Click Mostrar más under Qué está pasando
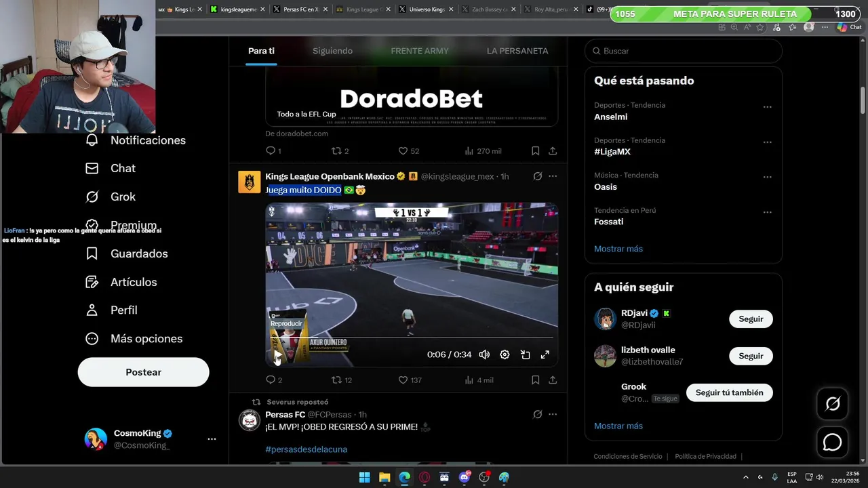 pyautogui.click(x=618, y=249)
